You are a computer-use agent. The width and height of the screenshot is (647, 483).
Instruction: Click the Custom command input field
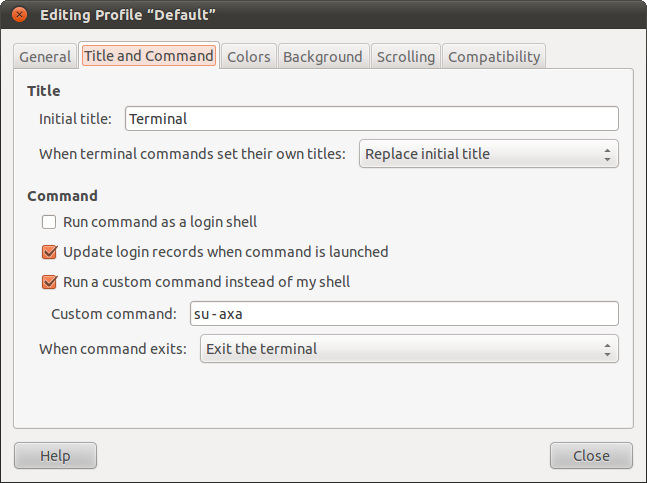coord(403,314)
